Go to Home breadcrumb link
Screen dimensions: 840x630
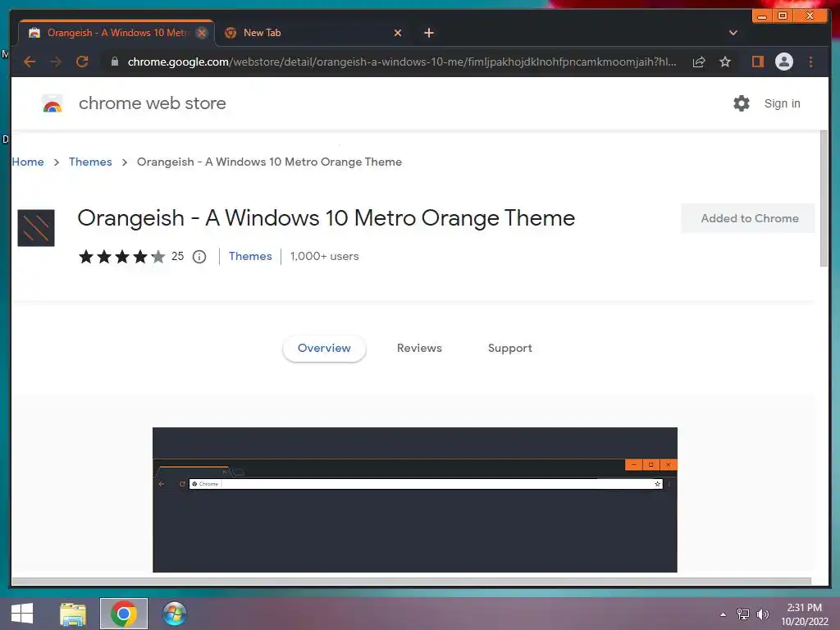(x=28, y=162)
